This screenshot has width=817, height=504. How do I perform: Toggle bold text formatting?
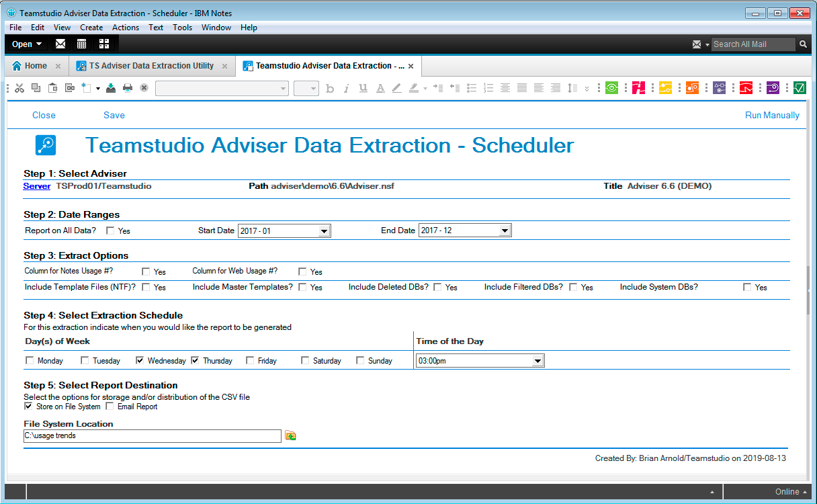[330, 88]
